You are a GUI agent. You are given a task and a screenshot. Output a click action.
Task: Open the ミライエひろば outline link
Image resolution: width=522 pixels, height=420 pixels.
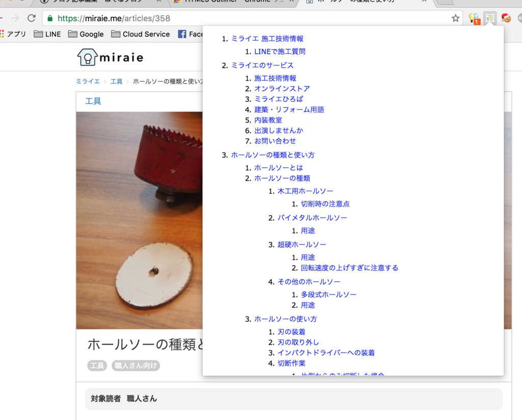(x=279, y=99)
